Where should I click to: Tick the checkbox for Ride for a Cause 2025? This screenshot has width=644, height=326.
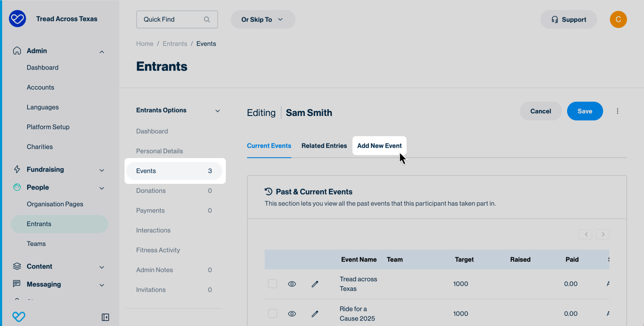click(x=273, y=314)
